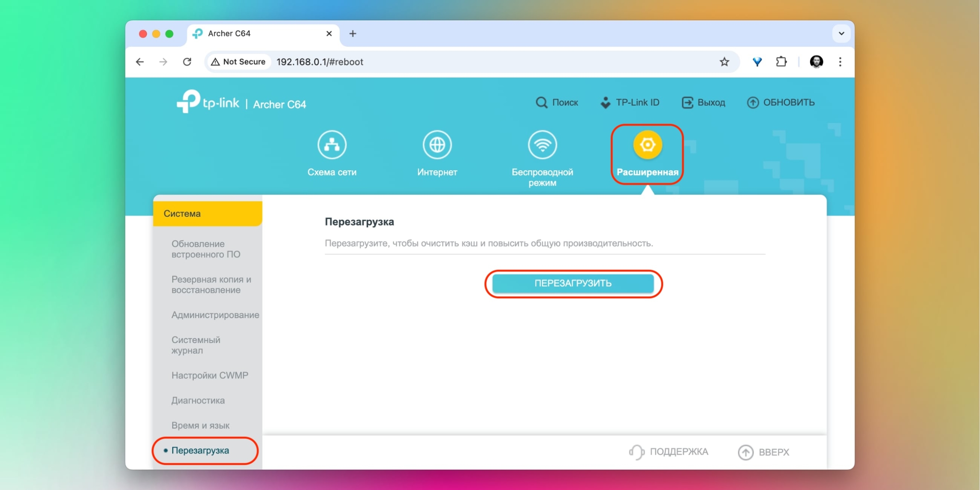Select the Advanced (Расширенная) gear icon
980x490 pixels.
[647, 145]
